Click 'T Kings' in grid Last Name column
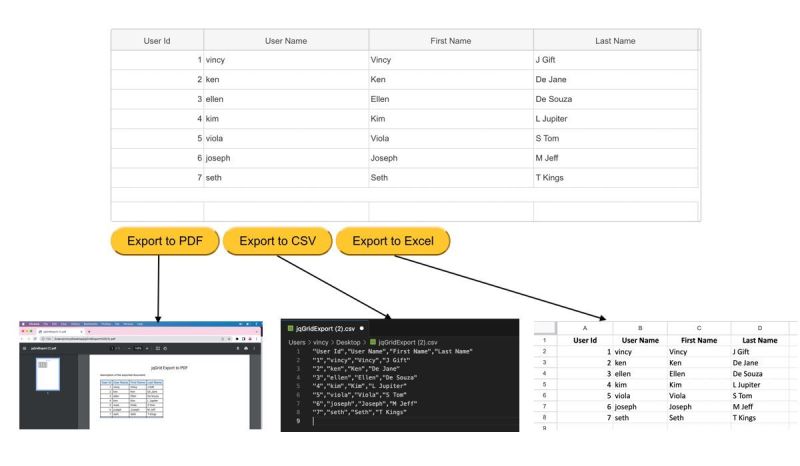Viewport: 800px width, 466px height. click(615, 178)
